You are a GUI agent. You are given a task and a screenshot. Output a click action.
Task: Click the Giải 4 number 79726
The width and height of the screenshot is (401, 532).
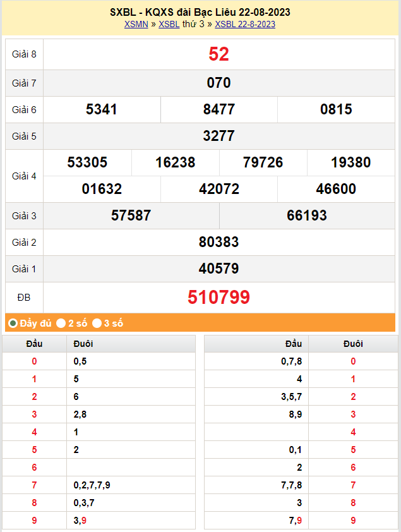pos(263,162)
